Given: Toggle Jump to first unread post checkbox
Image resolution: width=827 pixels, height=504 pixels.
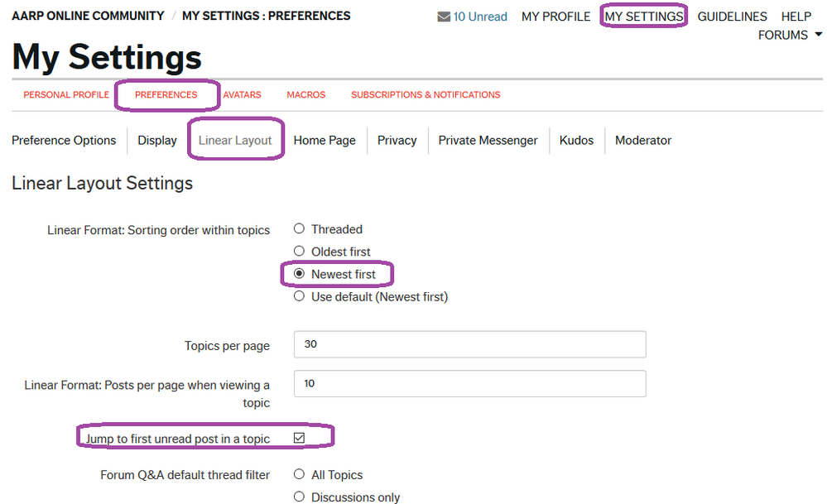Looking at the screenshot, I should point(300,438).
